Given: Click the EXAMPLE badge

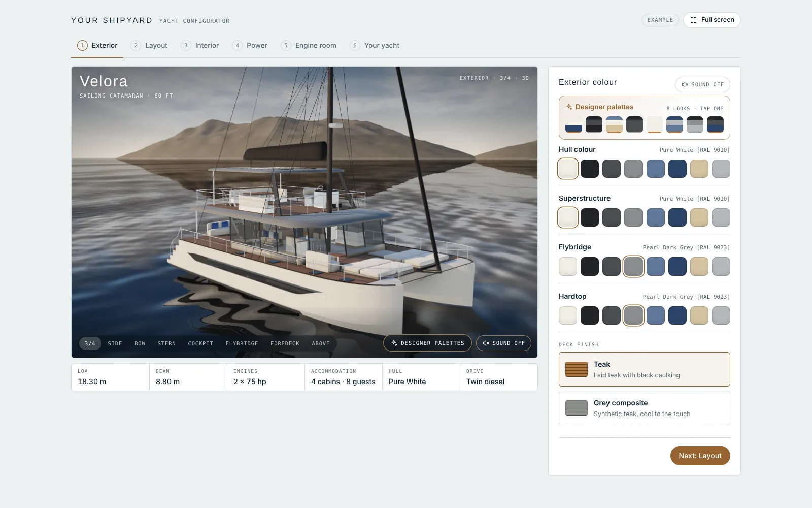Looking at the screenshot, I should pos(660,20).
